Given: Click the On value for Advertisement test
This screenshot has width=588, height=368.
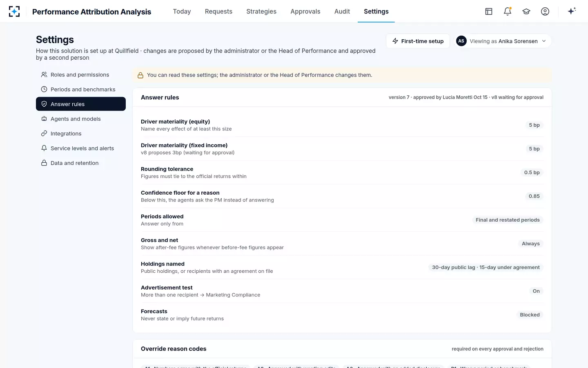Looking at the screenshot, I should pyautogui.click(x=536, y=291).
